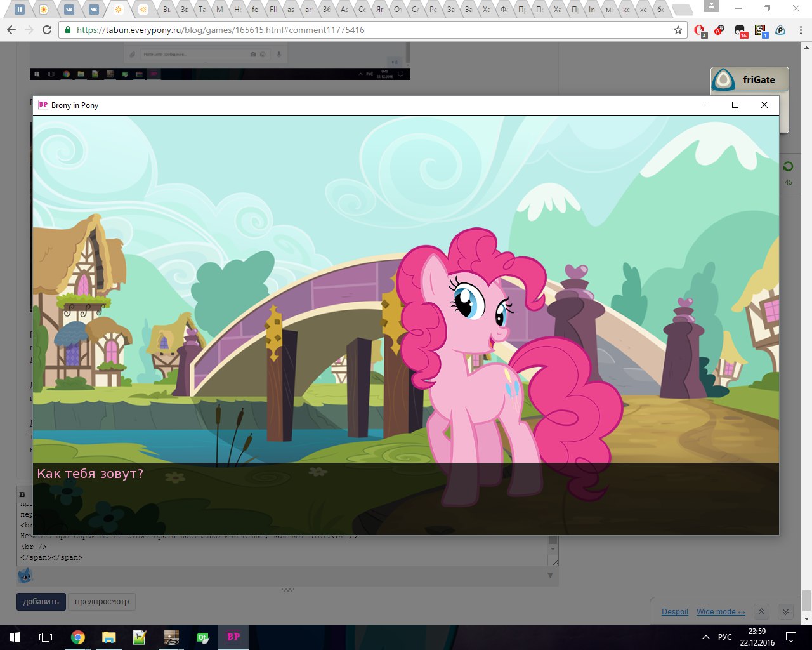The height and width of the screenshot is (650, 812).
Task: Open the Opera-style red extension with badge 4
Action: click(700, 30)
